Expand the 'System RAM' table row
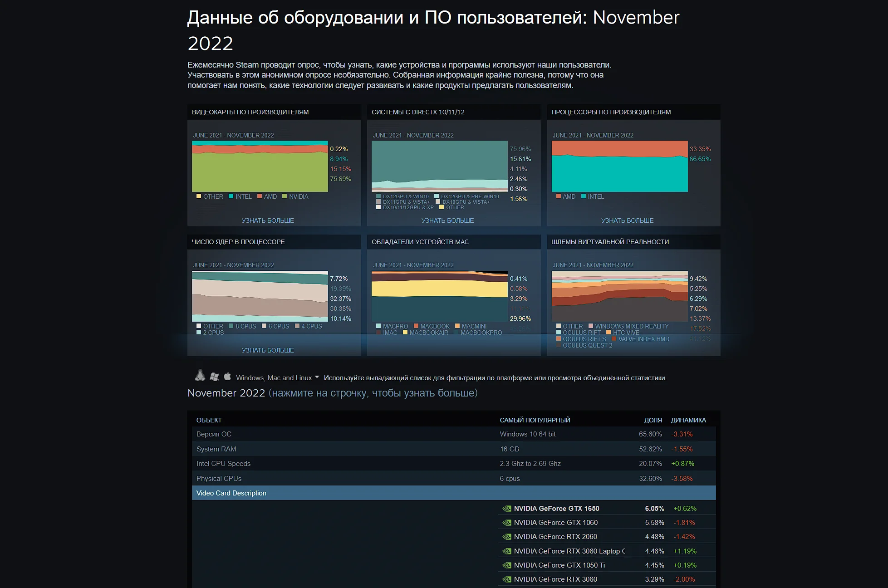Viewport: 888px width, 588px height. (454, 449)
